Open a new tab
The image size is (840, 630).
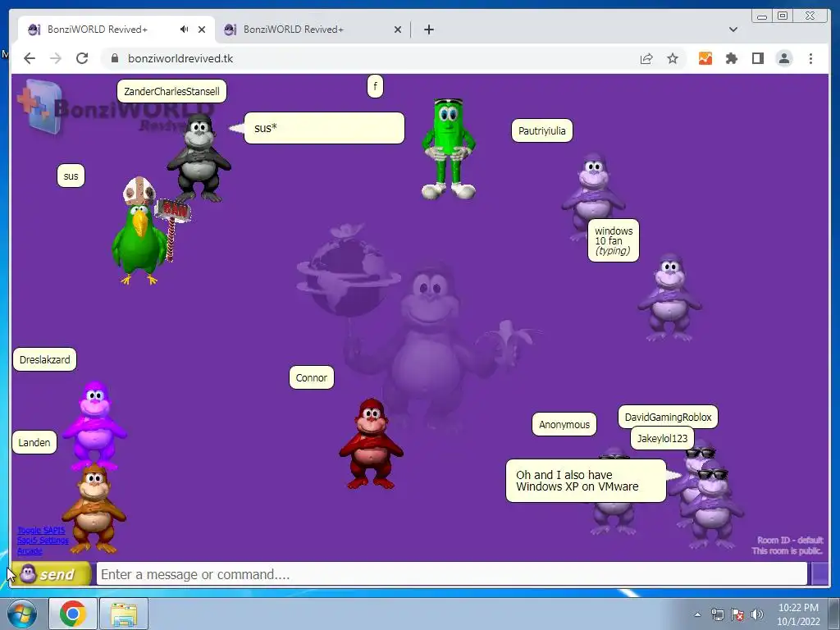pos(428,30)
